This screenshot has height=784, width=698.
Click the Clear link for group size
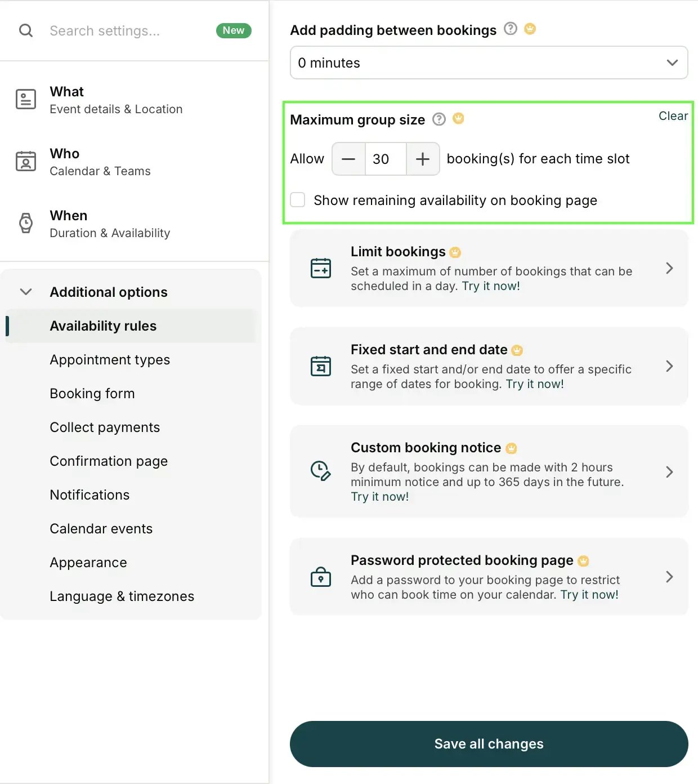[673, 116]
